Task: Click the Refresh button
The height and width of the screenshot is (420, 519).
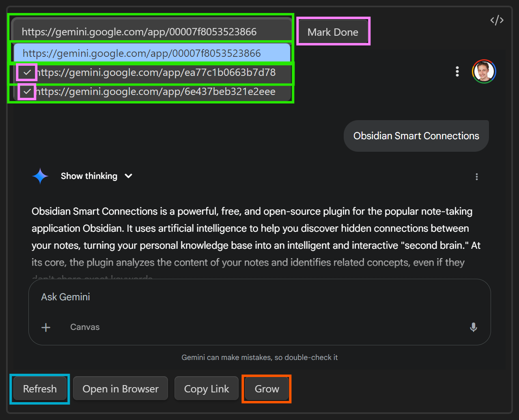Action: [40, 389]
